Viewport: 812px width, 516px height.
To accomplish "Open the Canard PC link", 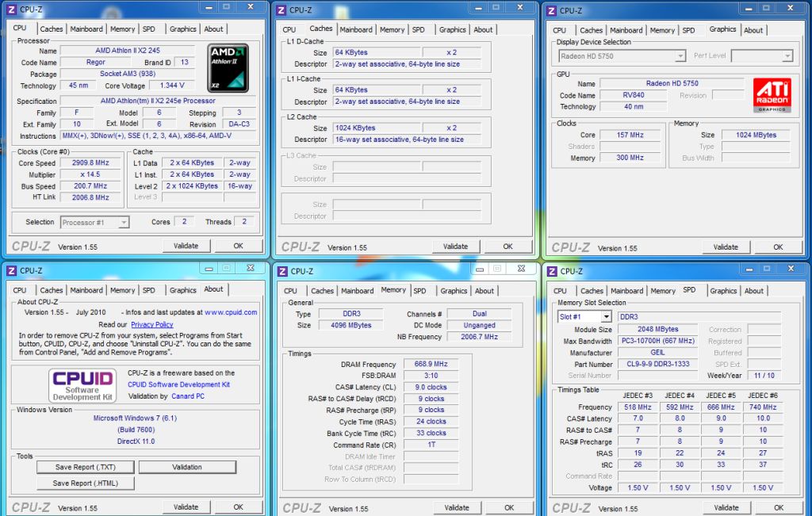I will tap(188, 396).
